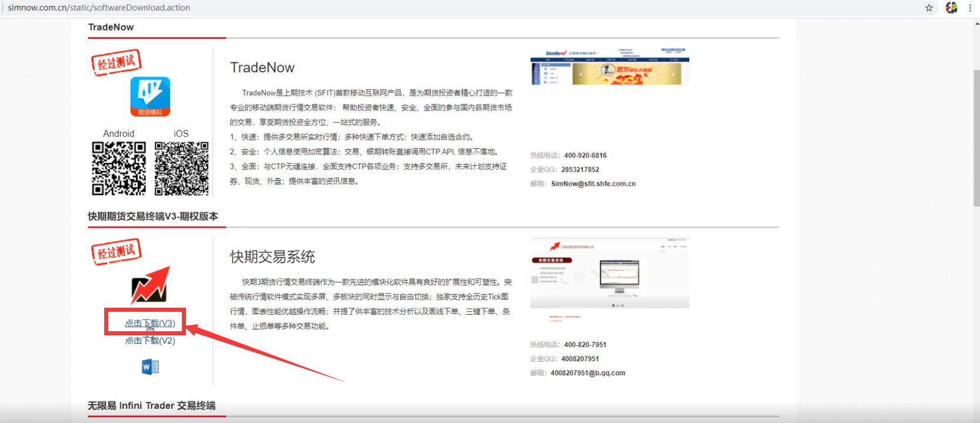Click the page scrollbar up arrow
The height and width of the screenshot is (423, 980).
[976, 24]
